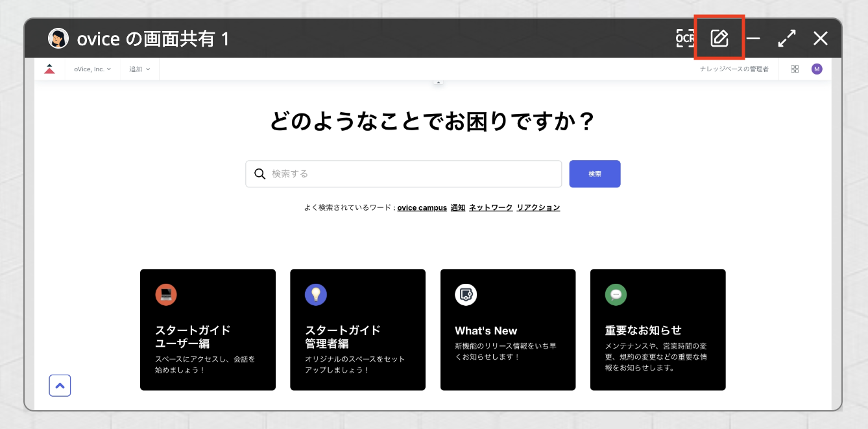
Task: Open the ovice campus search link
Action: 422,207
